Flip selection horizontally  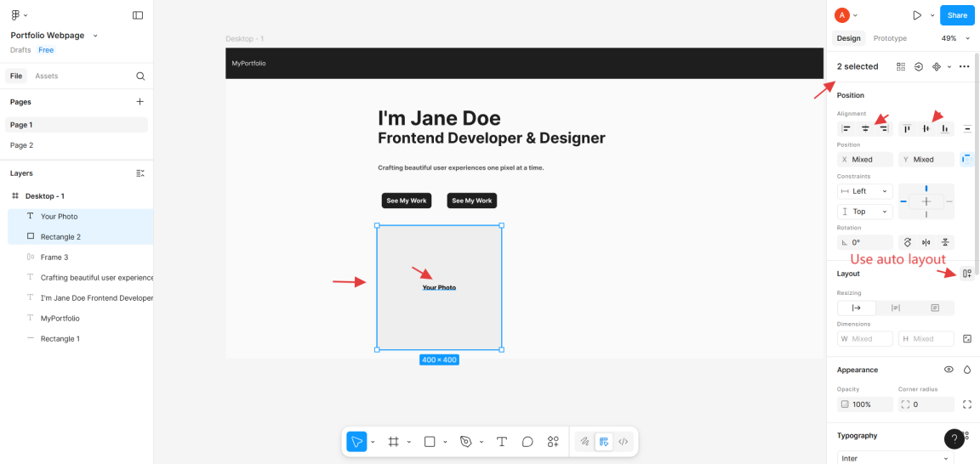pyautogui.click(x=926, y=242)
